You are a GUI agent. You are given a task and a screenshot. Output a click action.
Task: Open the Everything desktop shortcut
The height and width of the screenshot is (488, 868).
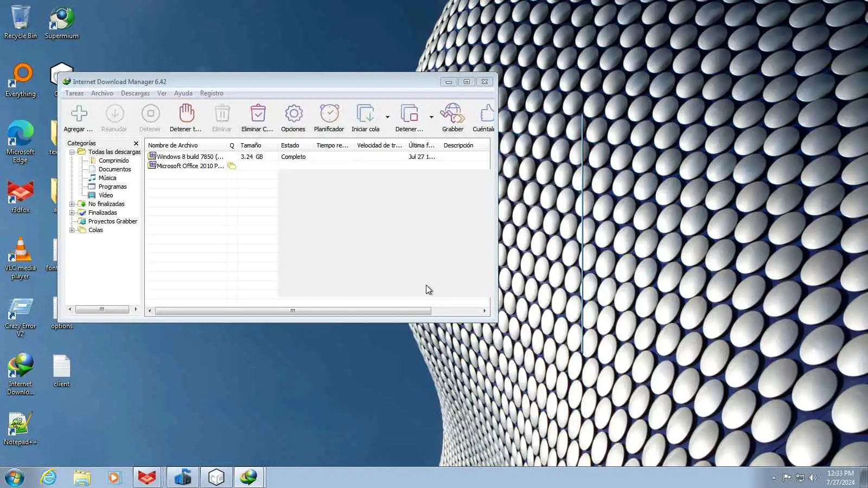[21, 80]
